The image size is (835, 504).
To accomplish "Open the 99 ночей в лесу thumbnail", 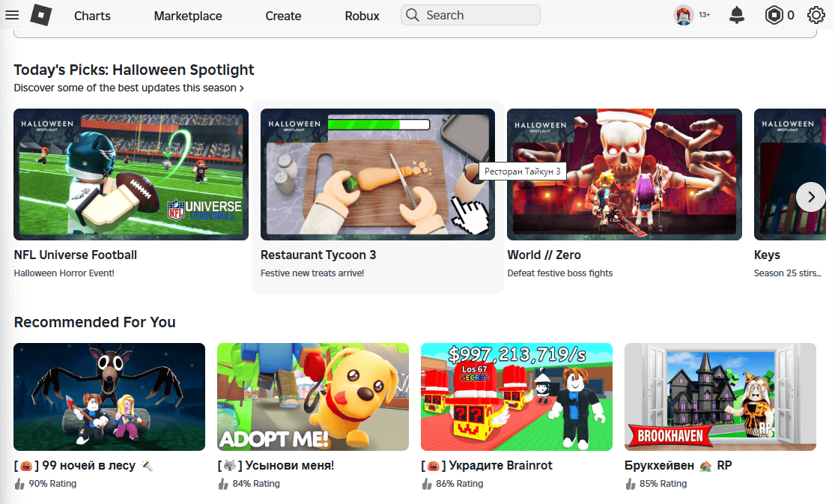I will click(x=109, y=397).
